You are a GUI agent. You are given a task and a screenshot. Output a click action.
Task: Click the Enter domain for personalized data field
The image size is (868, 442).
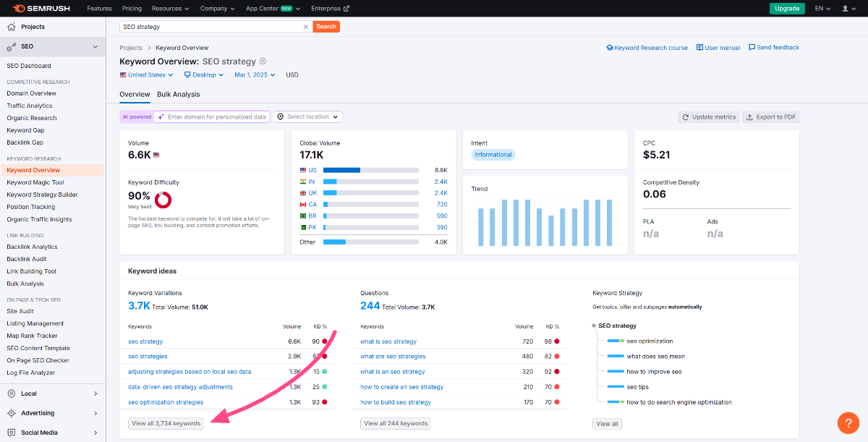click(212, 116)
